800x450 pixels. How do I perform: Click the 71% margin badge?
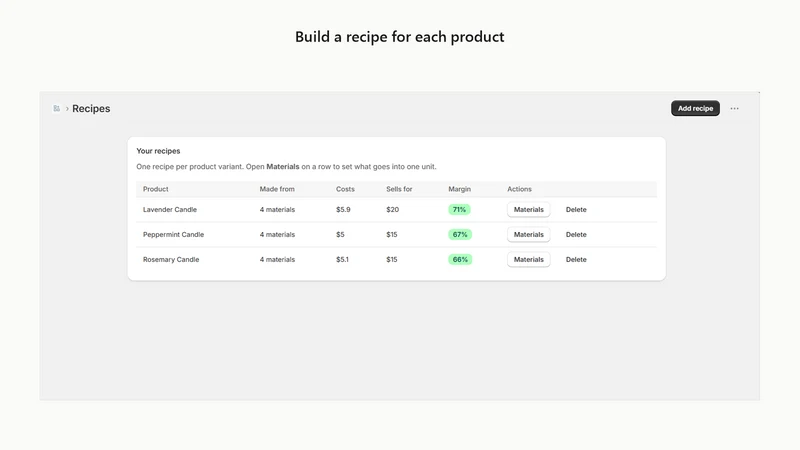click(459, 210)
